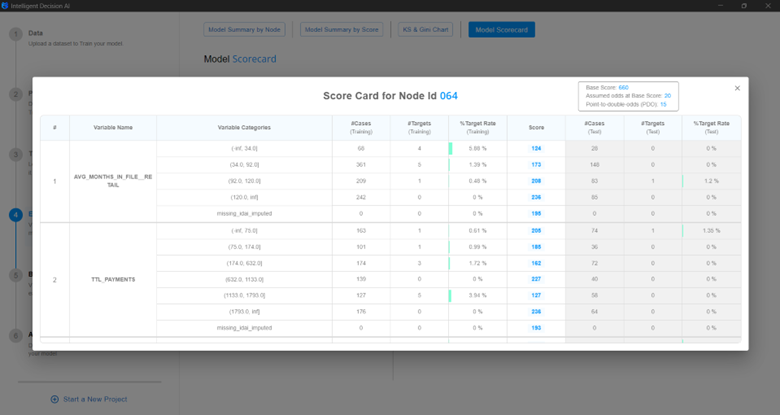Click category (-inf, 34.0] cell

(x=244, y=148)
